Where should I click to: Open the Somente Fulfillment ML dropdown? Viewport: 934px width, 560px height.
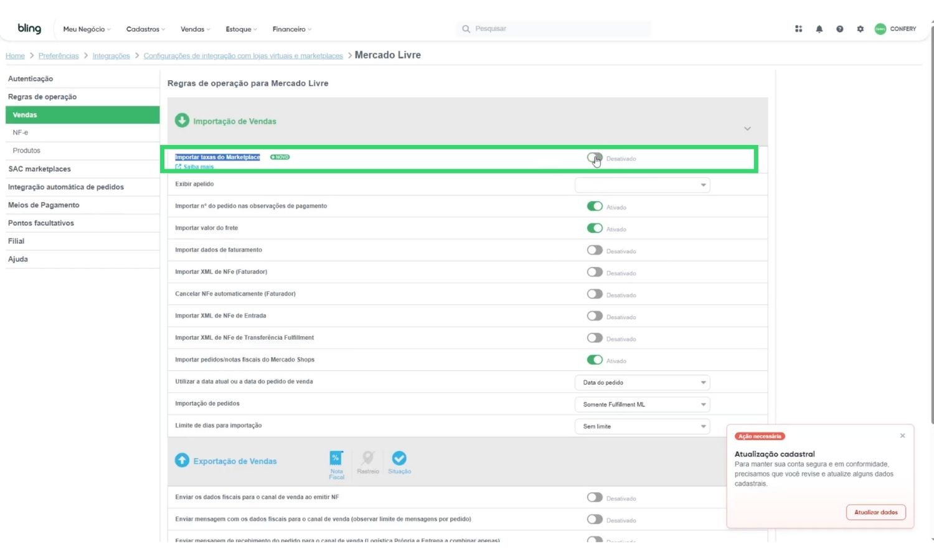pyautogui.click(x=642, y=404)
